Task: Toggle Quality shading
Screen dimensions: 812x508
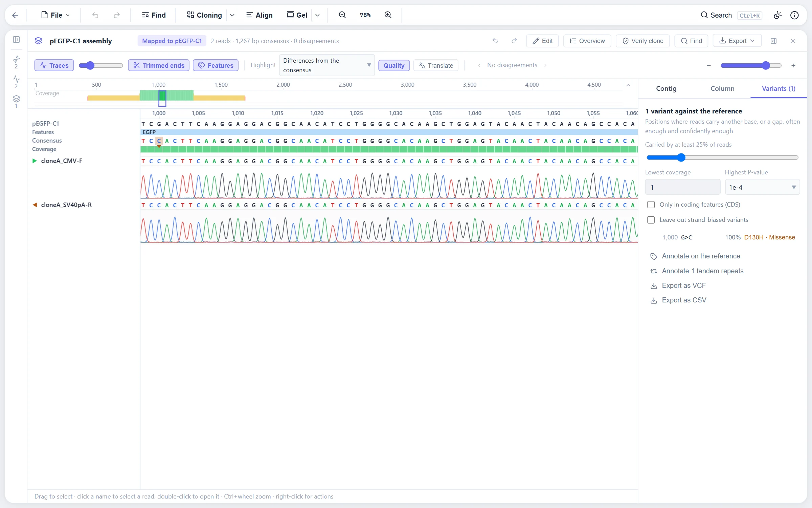Action: point(394,65)
